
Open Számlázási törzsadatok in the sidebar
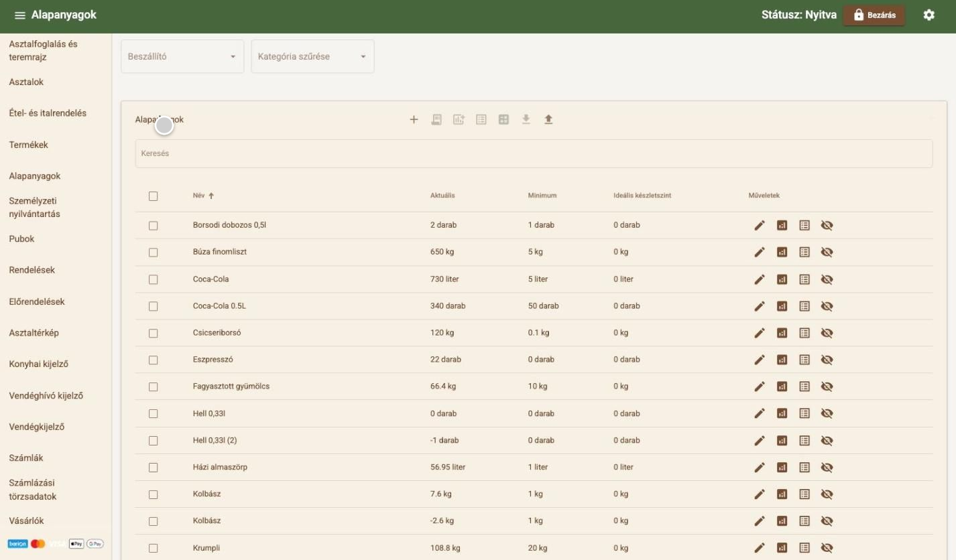click(33, 490)
